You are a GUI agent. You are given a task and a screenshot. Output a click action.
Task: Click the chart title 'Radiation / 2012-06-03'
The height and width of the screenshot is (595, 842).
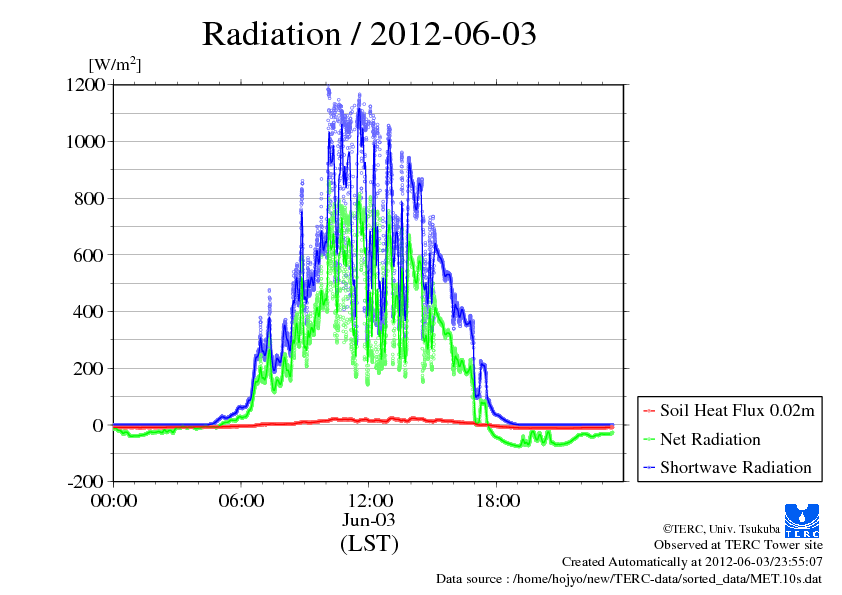click(x=369, y=34)
